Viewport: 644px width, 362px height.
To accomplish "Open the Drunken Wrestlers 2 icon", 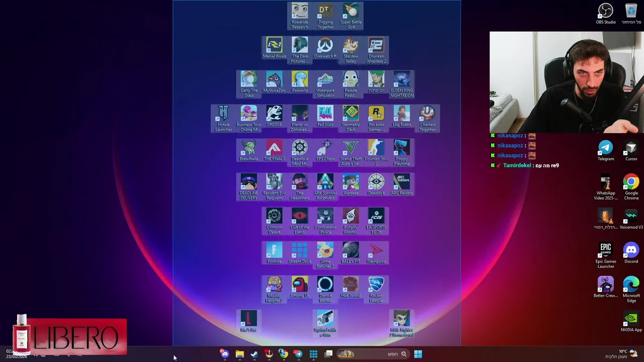I will point(376,50).
